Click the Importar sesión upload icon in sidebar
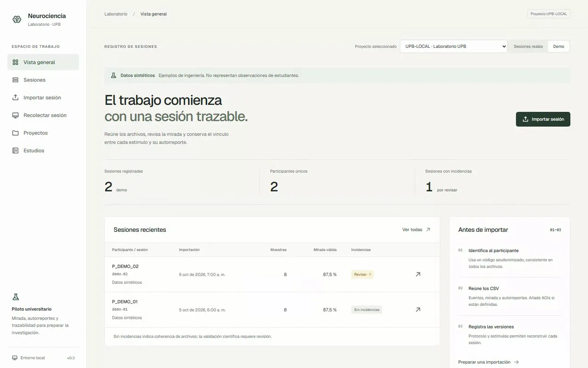 tap(16, 98)
